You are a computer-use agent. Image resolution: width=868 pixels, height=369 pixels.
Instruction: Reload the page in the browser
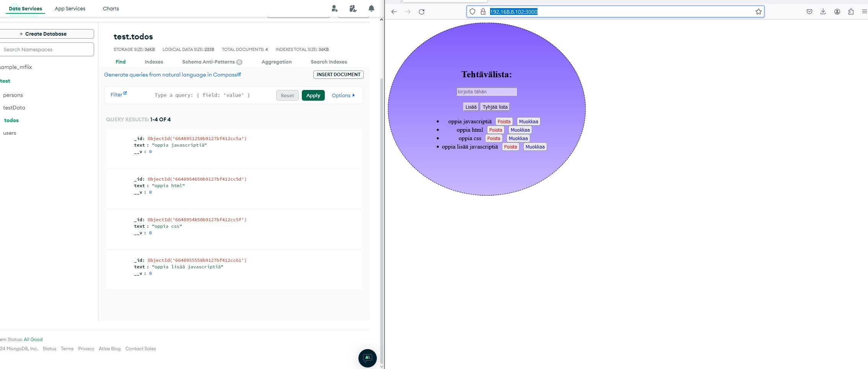(x=422, y=12)
